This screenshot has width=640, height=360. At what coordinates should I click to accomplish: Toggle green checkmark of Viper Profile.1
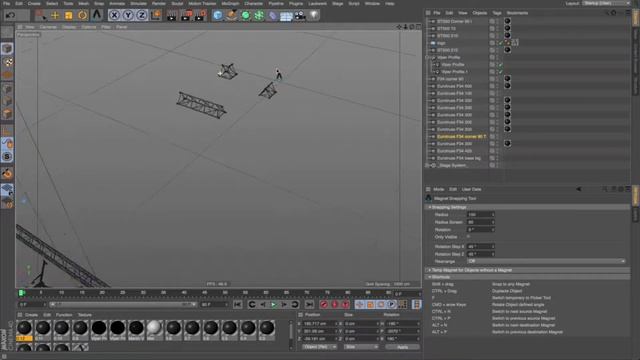point(500,72)
